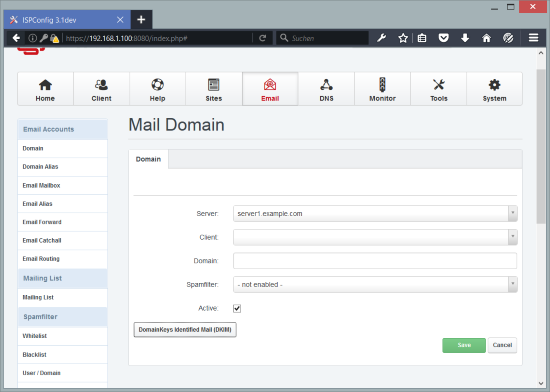Open the Server dropdown

tap(375, 214)
